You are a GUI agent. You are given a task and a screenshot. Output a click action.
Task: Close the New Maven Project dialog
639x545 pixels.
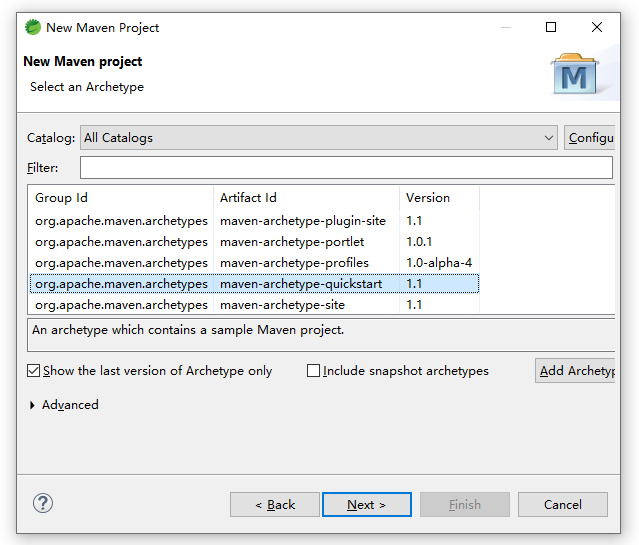coord(597,27)
